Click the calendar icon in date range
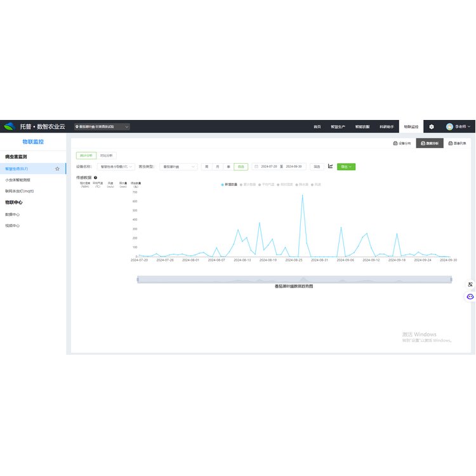The width and height of the screenshot is (476, 476). click(256, 166)
